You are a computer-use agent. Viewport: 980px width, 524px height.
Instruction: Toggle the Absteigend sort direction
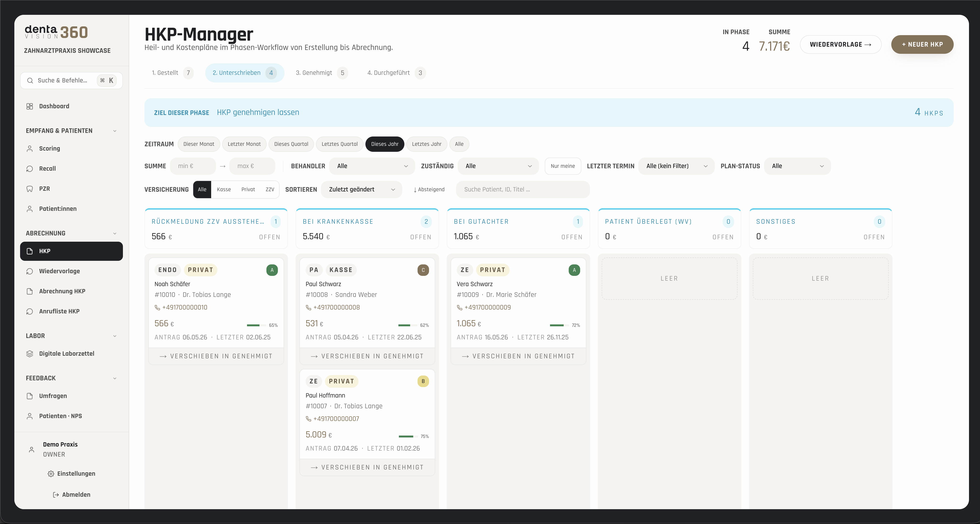point(429,189)
